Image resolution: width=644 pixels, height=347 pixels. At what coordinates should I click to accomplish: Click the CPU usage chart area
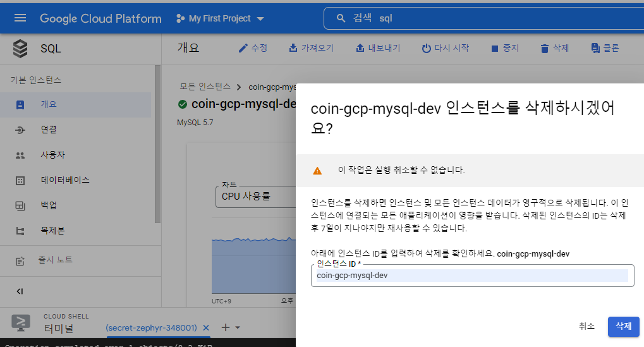(253, 265)
